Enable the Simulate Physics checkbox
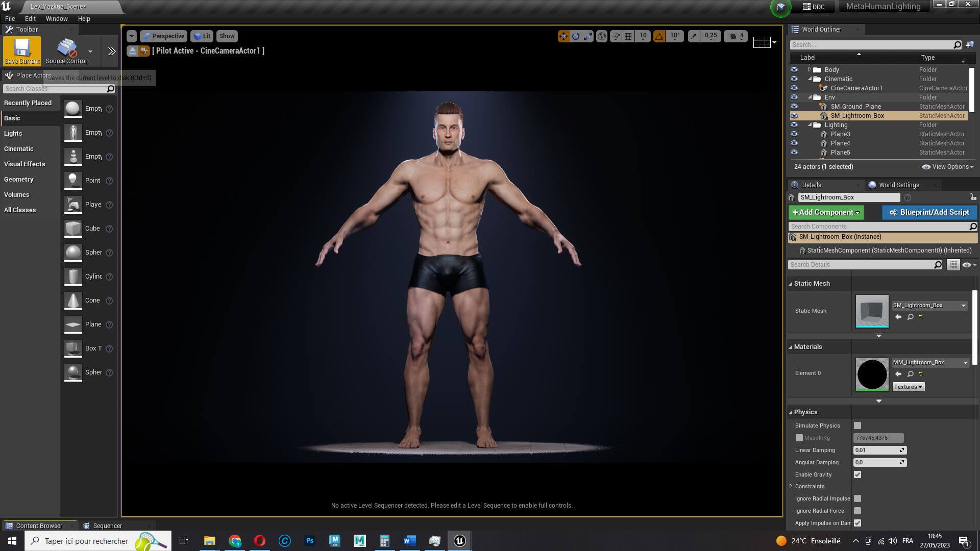This screenshot has height=551, width=980. (857, 425)
